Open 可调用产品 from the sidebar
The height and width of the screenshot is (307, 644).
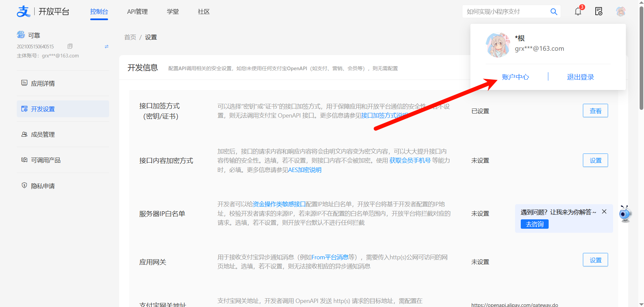click(45, 160)
